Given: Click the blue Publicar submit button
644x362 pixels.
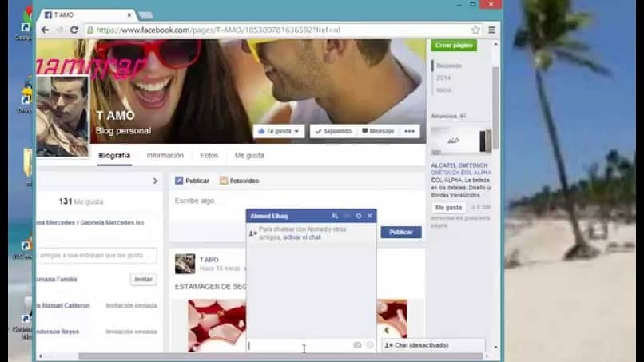Looking at the screenshot, I should 401,233.
